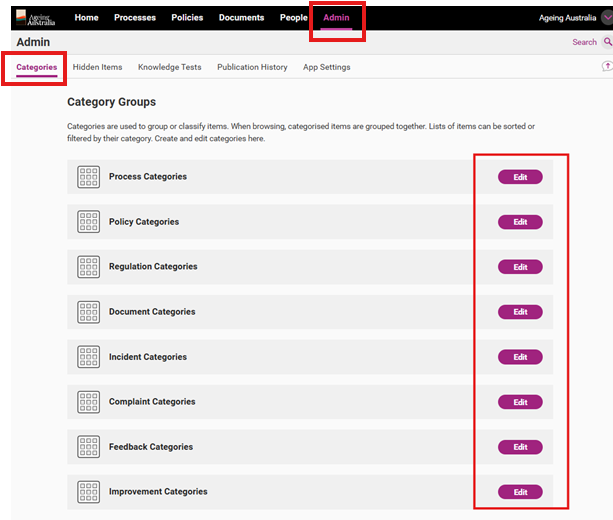Click the Feedback Categories grid icon
The height and width of the screenshot is (520, 613).
point(89,447)
